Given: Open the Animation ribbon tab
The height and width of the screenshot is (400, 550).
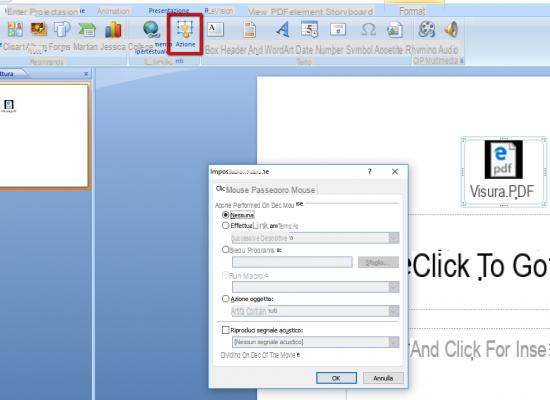Looking at the screenshot, I should [x=113, y=11].
